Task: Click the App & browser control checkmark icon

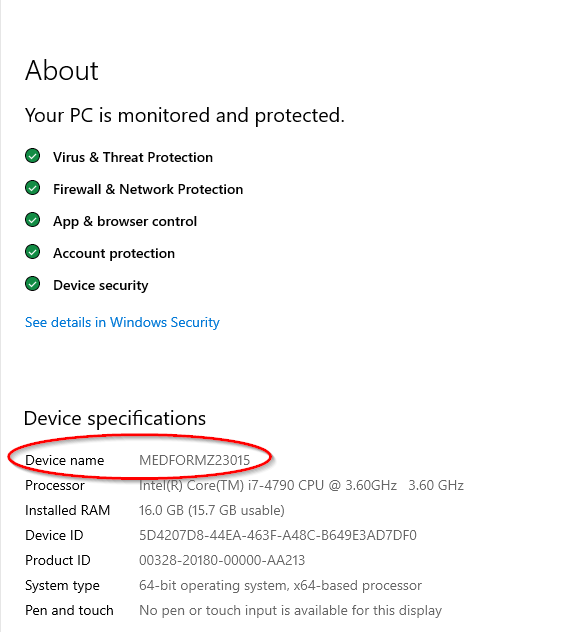Action: (32, 220)
